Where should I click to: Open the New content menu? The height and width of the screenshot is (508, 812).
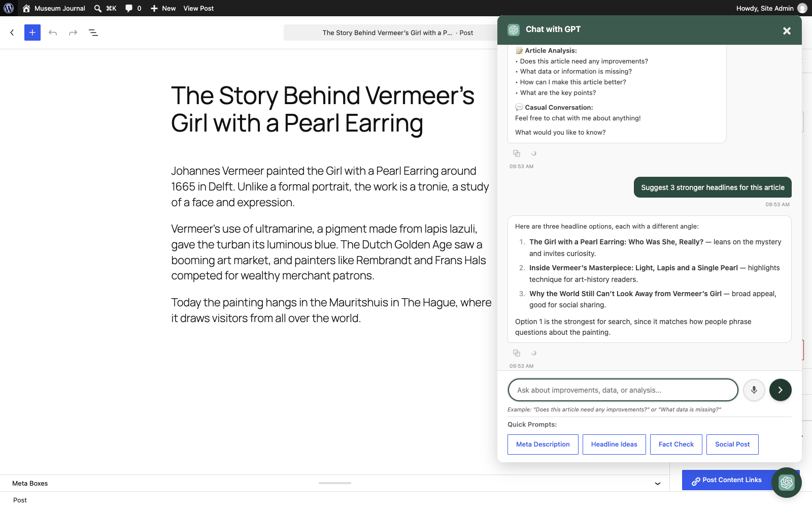(163, 8)
